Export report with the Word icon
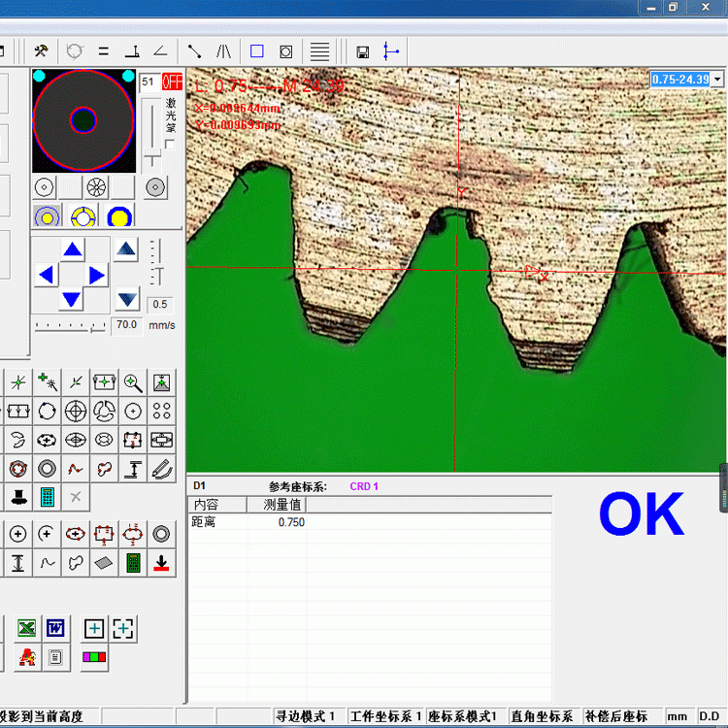Image resolution: width=728 pixels, height=728 pixels. (55, 629)
